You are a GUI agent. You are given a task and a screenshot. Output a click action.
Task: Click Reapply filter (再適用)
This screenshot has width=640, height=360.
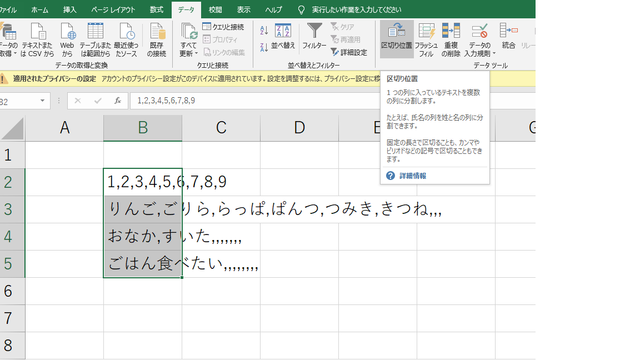coord(345,40)
